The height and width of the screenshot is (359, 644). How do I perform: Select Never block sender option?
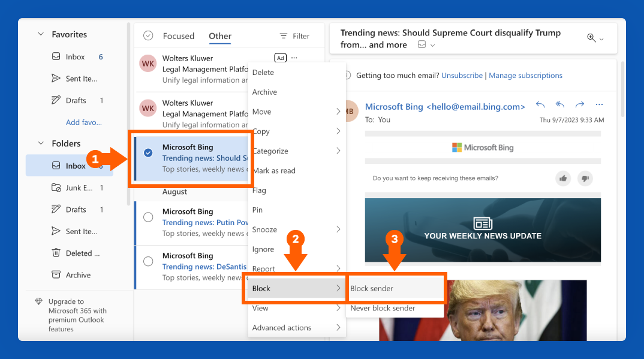(x=395, y=308)
